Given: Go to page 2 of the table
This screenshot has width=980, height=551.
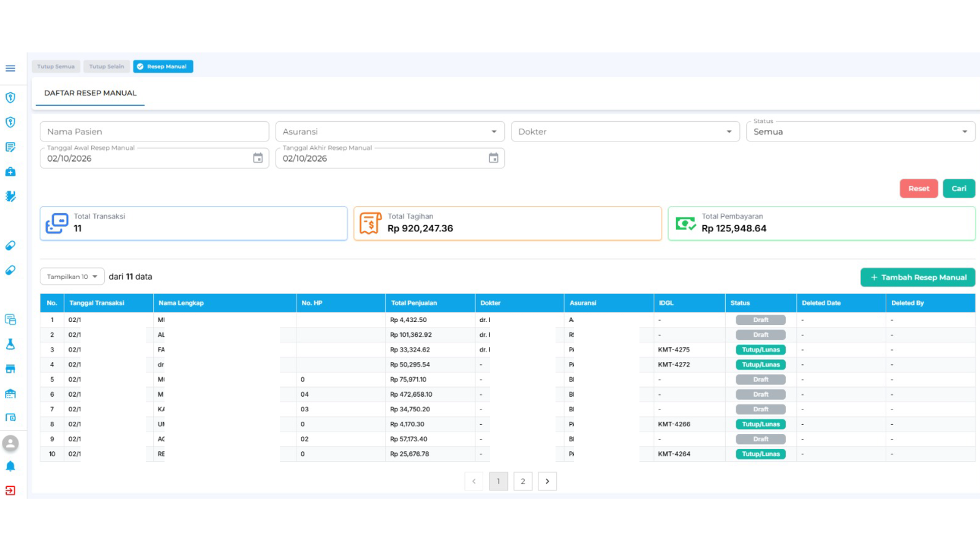Looking at the screenshot, I should click(523, 481).
